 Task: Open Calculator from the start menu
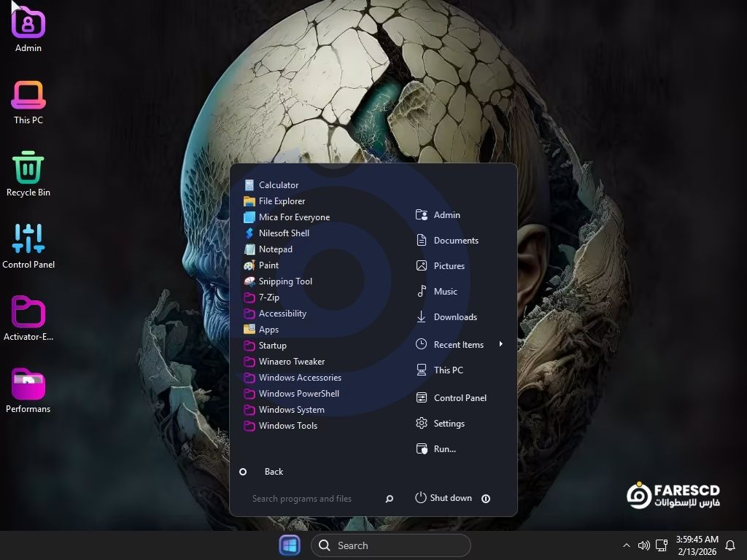[x=278, y=185]
